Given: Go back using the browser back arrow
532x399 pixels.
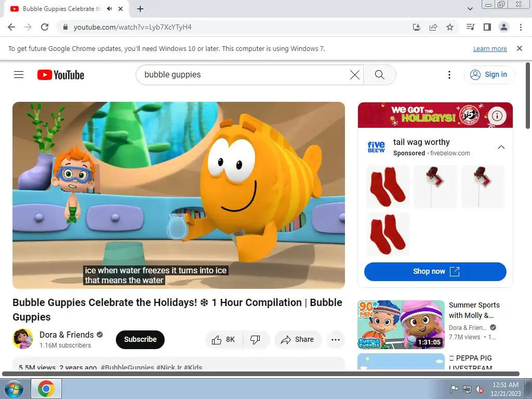Looking at the screenshot, I should pos(11,27).
